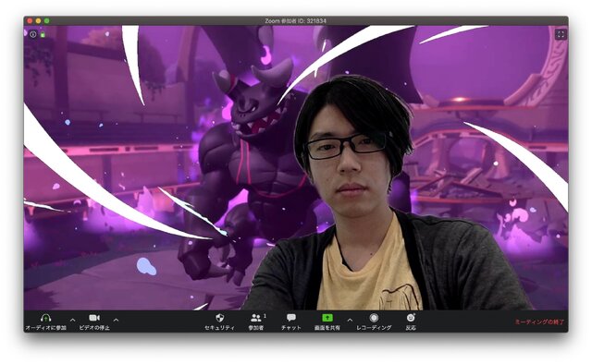The height and width of the screenshot is (364, 592).
Task: Click the green encryption lock icon
Action: (x=43, y=35)
